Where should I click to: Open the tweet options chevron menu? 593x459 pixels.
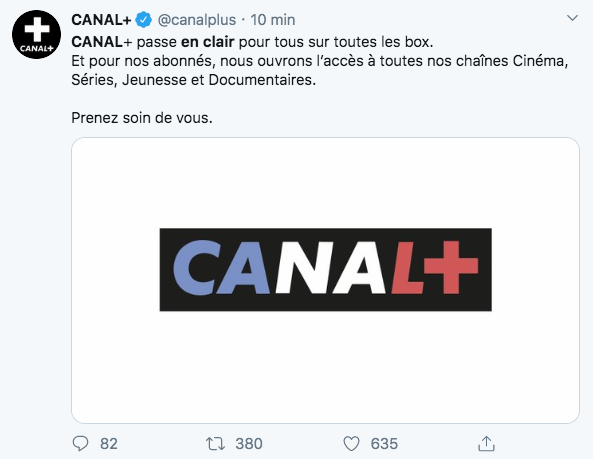[x=572, y=18]
